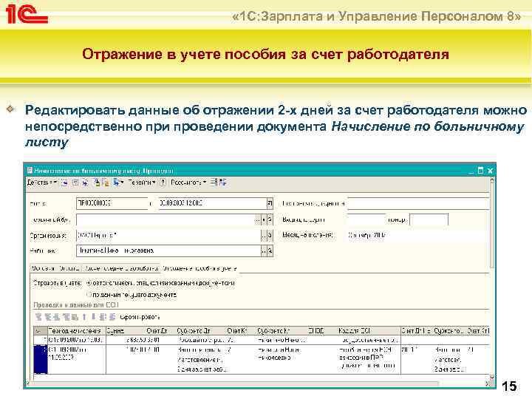The height and width of the screenshot is (399, 532).
Task: Click the Месяц начисления value
Action: [x=366, y=235]
